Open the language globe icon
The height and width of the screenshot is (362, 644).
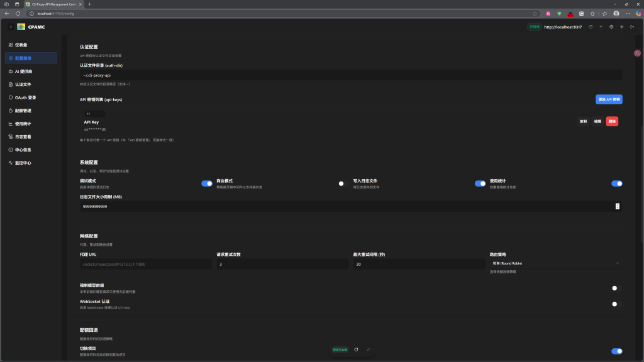point(611,26)
